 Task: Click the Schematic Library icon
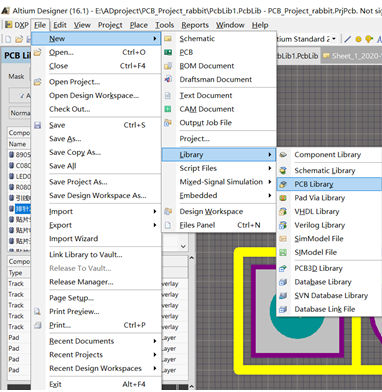point(283,171)
